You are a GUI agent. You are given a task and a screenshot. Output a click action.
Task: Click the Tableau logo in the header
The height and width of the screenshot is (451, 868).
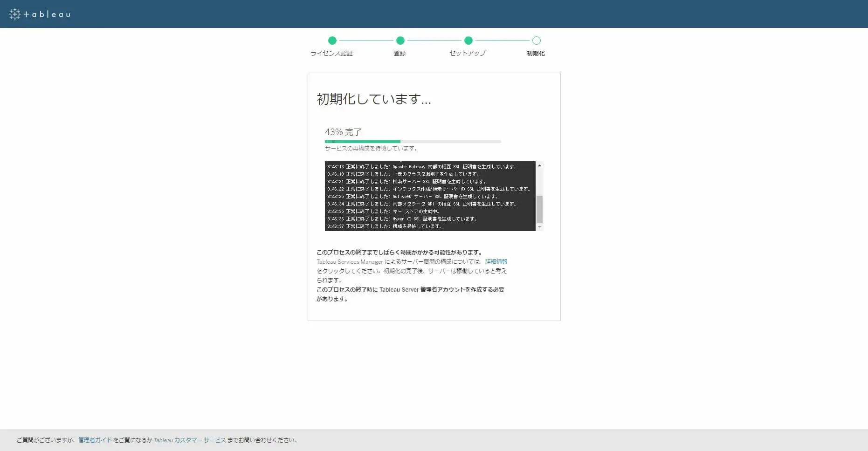40,14
